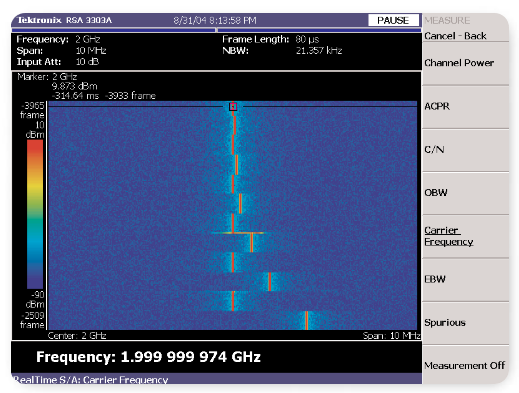Screen dimensions: 519x393
Task: Click the 'Center: 2 GHz' axis label
Action: click(x=77, y=335)
